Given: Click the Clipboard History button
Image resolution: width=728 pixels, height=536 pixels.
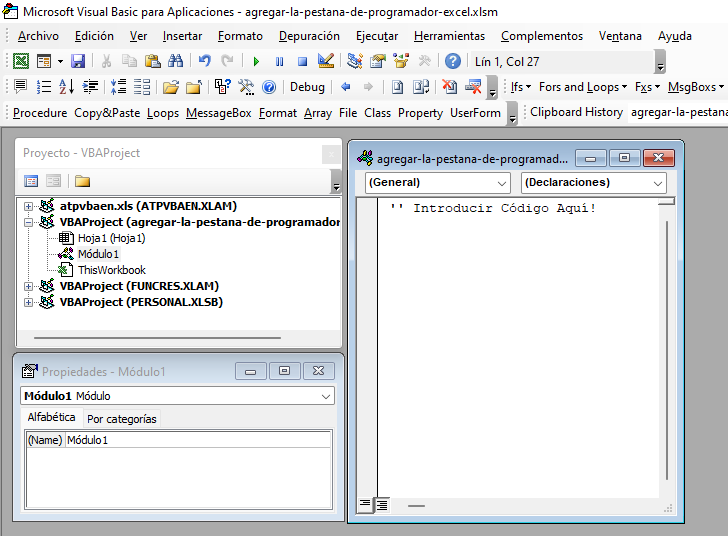Looking at the screenshot, I should point(577,112).
